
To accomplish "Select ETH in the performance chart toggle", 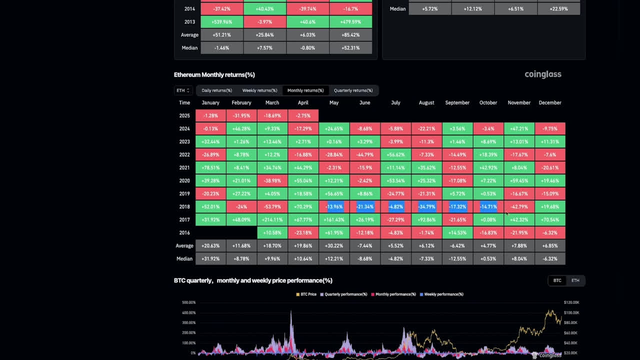I will click(576, 280).
